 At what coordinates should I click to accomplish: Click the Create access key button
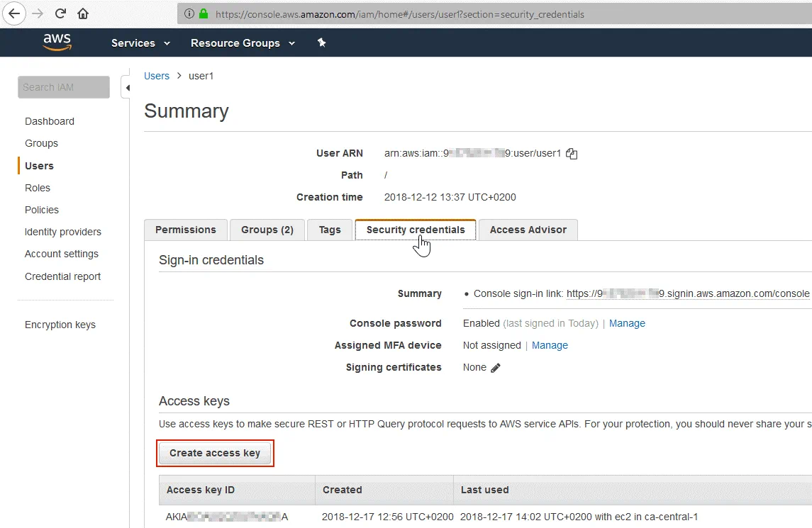(215, 454)
